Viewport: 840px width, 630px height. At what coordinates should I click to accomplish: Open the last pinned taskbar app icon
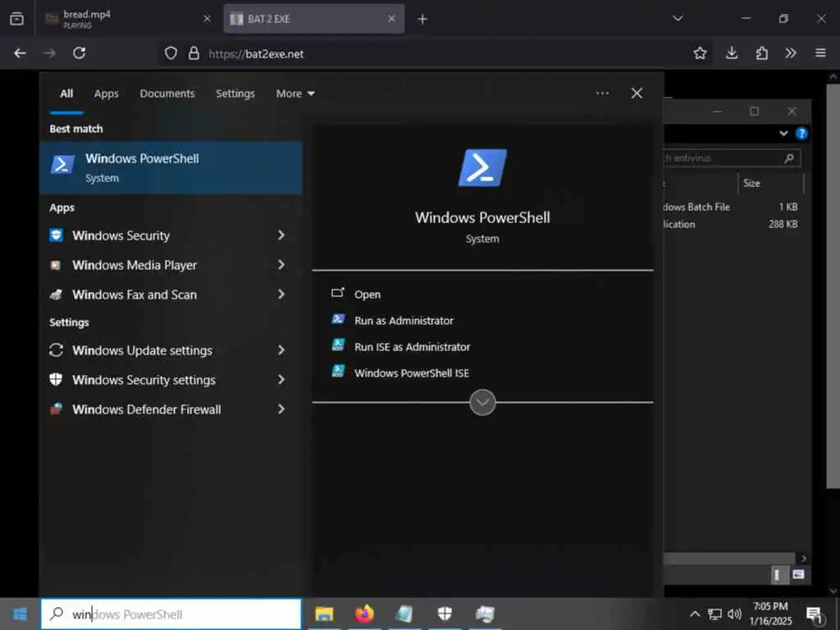485,614
